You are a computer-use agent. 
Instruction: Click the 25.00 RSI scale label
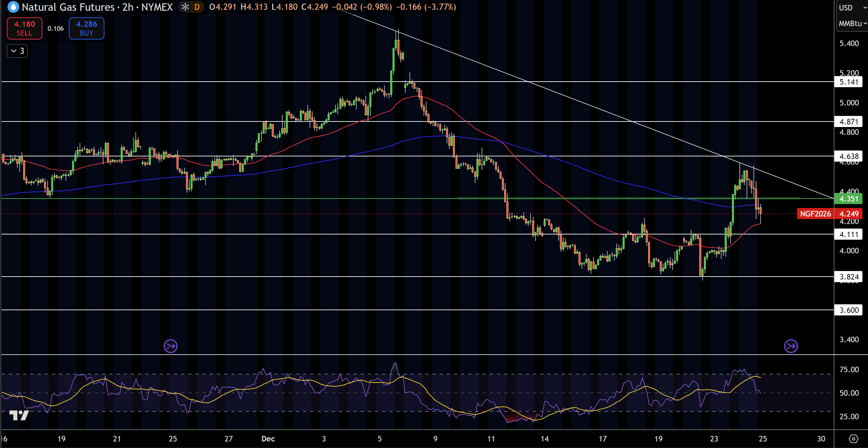tap(849, 416)
